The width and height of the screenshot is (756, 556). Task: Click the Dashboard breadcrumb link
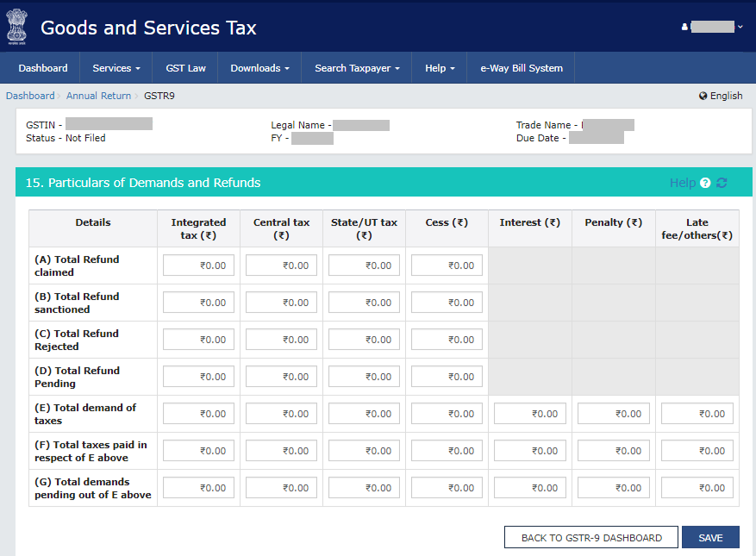tap(30, 96)
